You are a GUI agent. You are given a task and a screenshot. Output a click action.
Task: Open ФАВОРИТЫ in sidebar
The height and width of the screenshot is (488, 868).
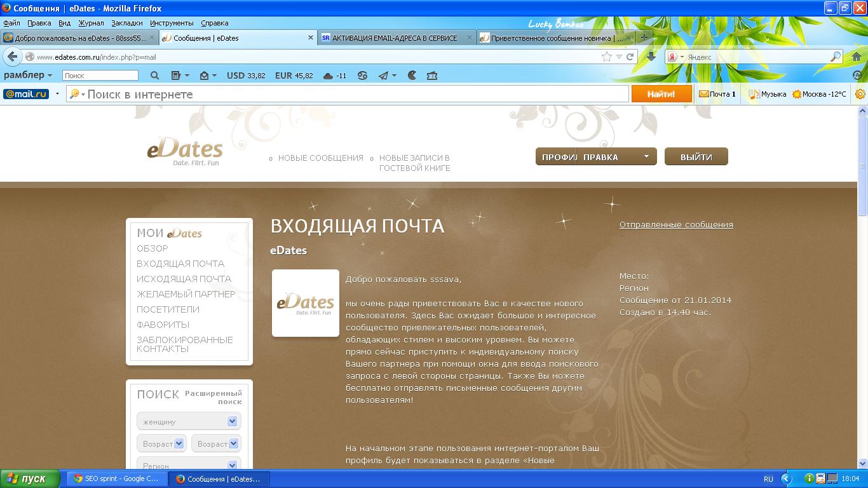tap(163, 324)
